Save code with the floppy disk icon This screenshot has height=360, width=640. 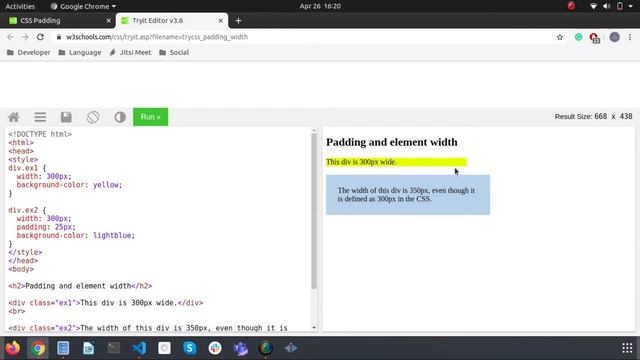(x=66, y=117)
